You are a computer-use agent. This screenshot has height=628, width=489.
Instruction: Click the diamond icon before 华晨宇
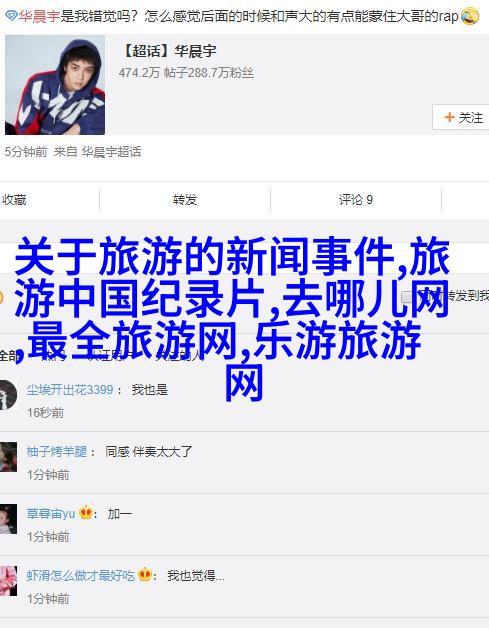pos(11,16)
